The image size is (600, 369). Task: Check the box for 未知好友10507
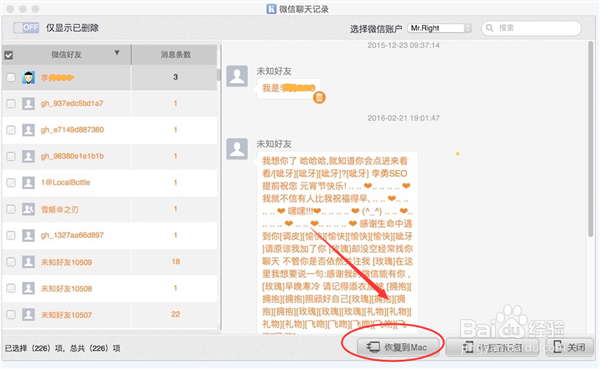click(x=11, y=315)
